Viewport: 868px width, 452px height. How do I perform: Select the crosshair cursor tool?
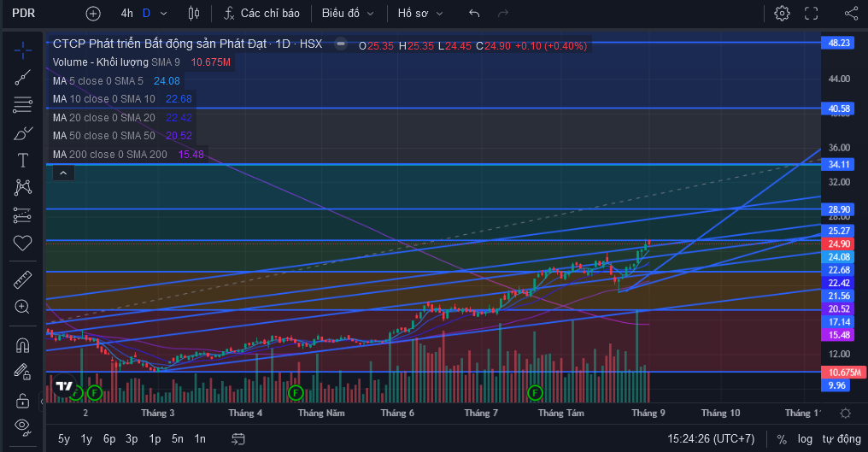click(23, 51)
